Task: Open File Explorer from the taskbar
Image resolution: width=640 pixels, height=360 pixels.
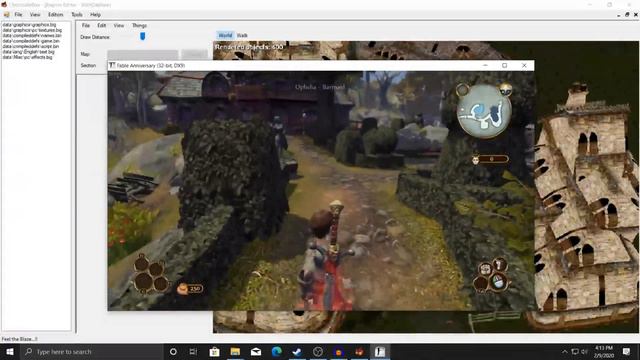Action: [x=235, y=351]
